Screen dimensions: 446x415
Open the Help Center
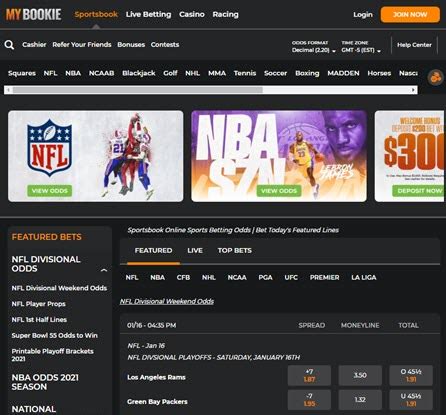pyautogui.click(x=414, y=45)
